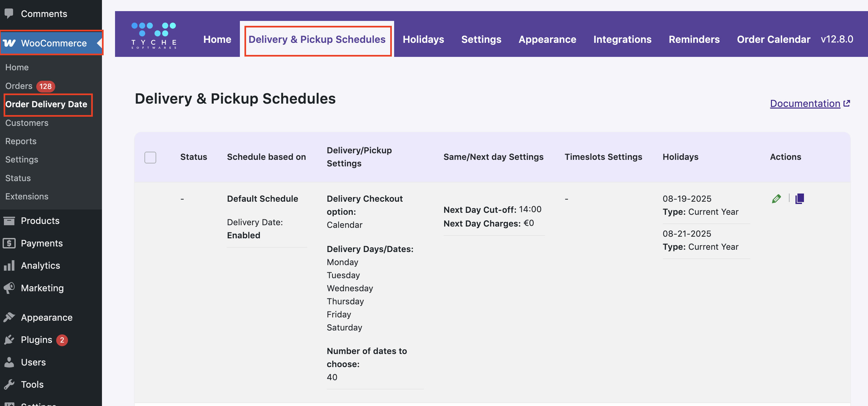Open the Order Calendar tab
This screenshot has width=868, height=406.
(x=773, y=40)
